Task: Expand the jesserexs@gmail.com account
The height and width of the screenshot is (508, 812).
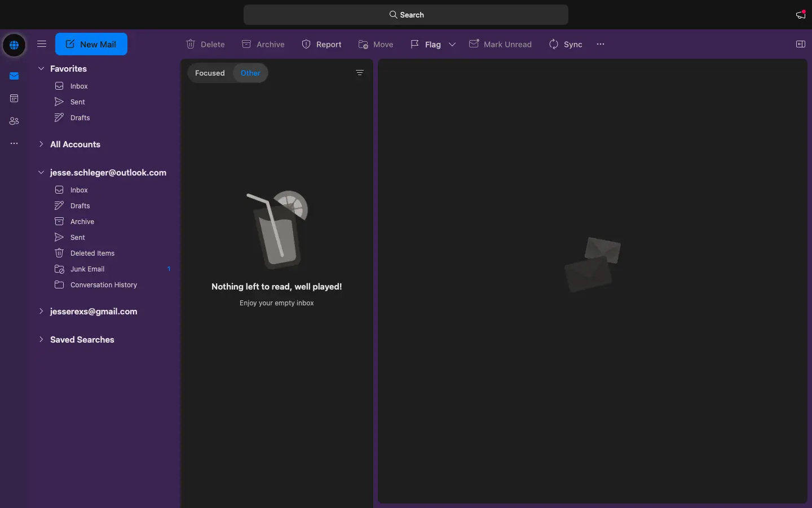Action: point(41,312)
